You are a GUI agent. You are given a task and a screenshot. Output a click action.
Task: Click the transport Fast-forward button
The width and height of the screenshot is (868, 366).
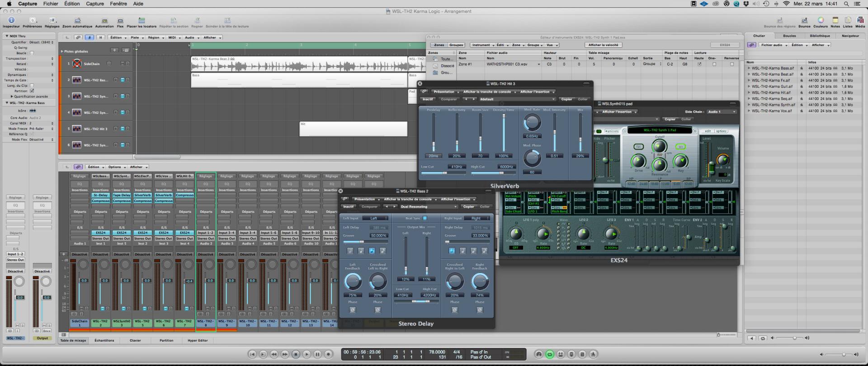tap(285, 354)
